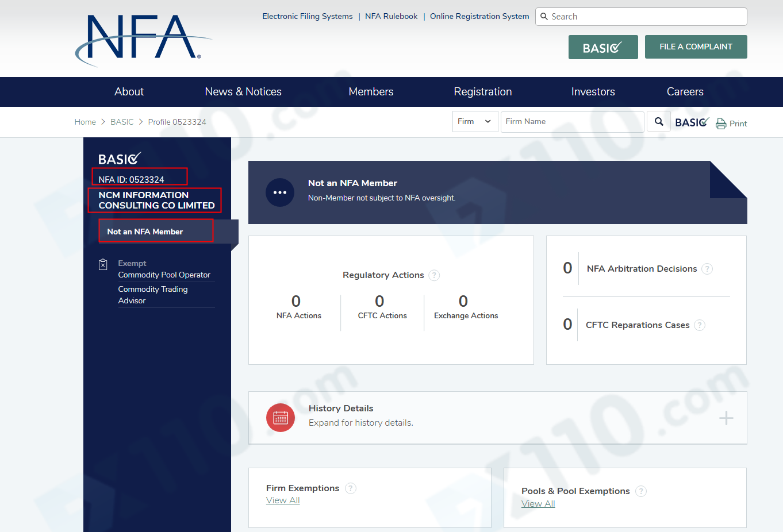Click the green BASIC button
The width and height of the screenshot is (783, 532).
pyautogui.click(x=603, y=47)
